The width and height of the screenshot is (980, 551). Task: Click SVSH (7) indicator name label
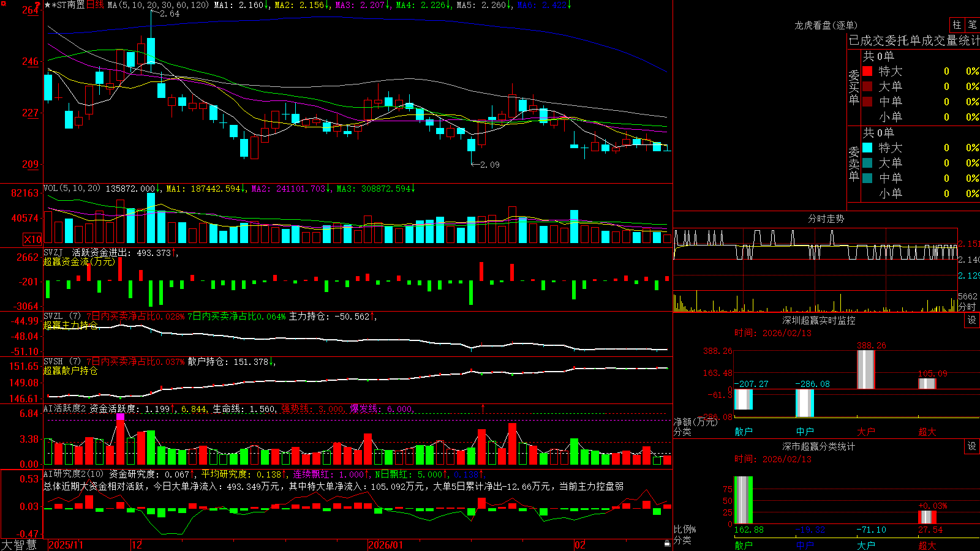[x=62, y=362]
